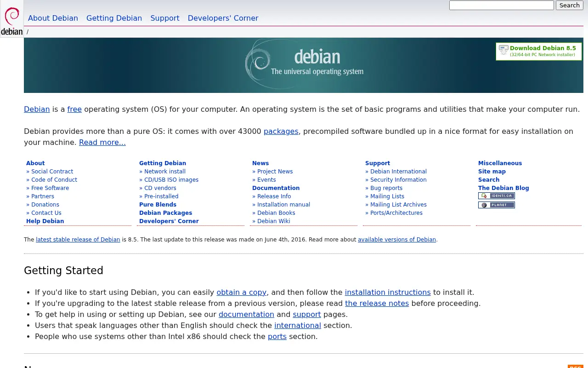Open Pre-installed link
The image size is (588, 368).
pyautogui.click(x=161, y=196)
